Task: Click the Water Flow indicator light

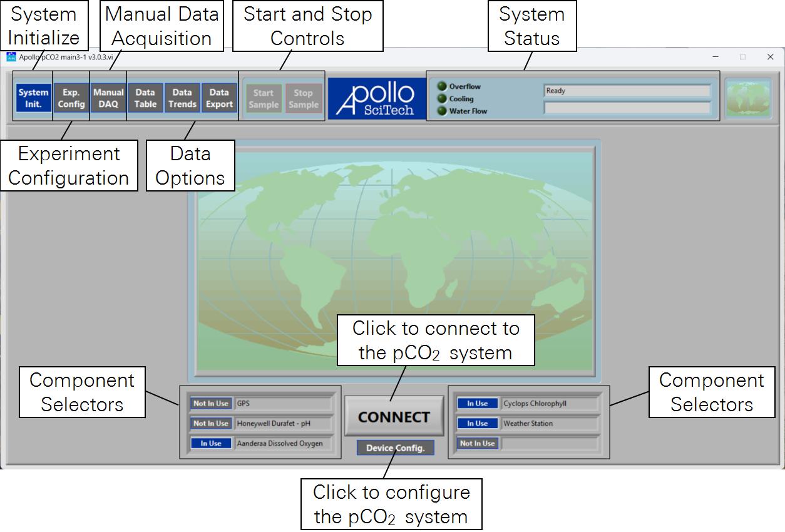Action: (x=442, y=111)
